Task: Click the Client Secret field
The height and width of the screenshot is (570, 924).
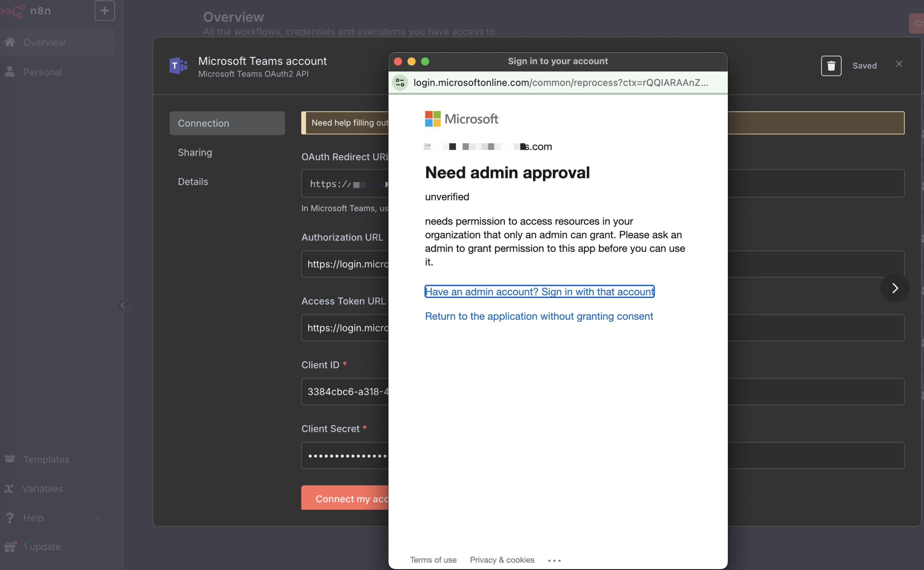Action: click(x=603, y=455)
